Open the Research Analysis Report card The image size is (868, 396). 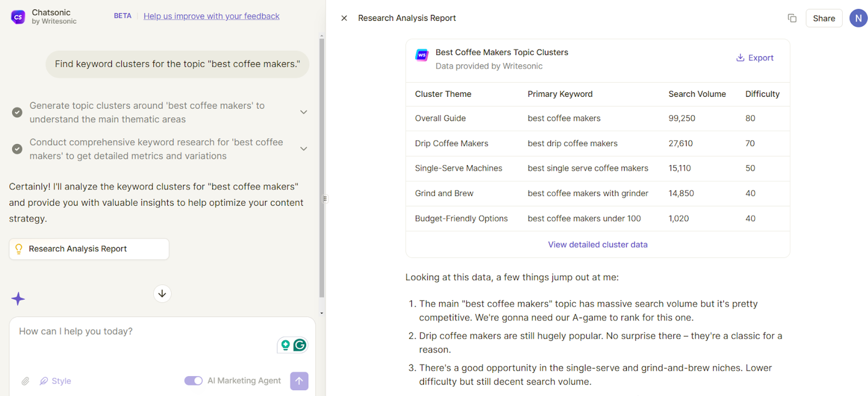[x=89, y=249]
